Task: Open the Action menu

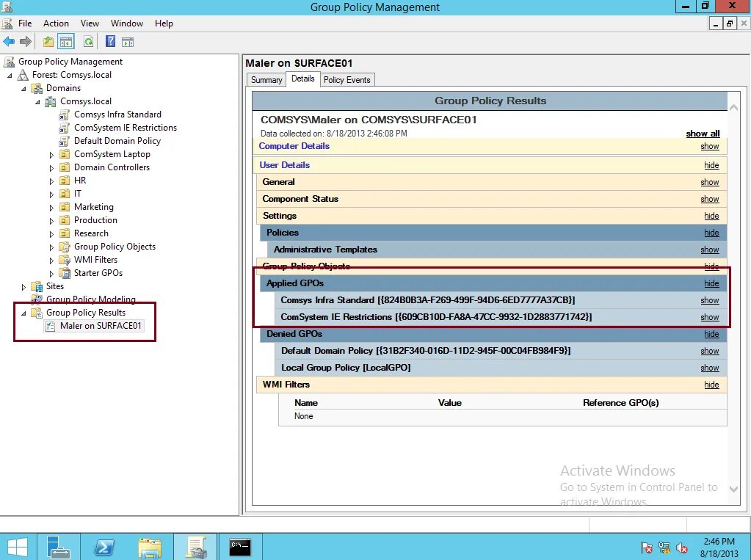Action: (x=56, y=23)
